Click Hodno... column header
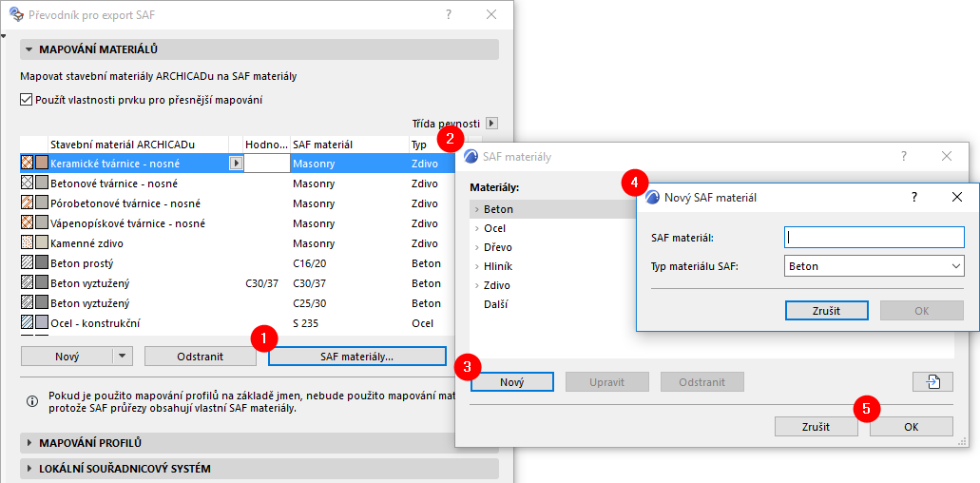 (x=266, y=145)
